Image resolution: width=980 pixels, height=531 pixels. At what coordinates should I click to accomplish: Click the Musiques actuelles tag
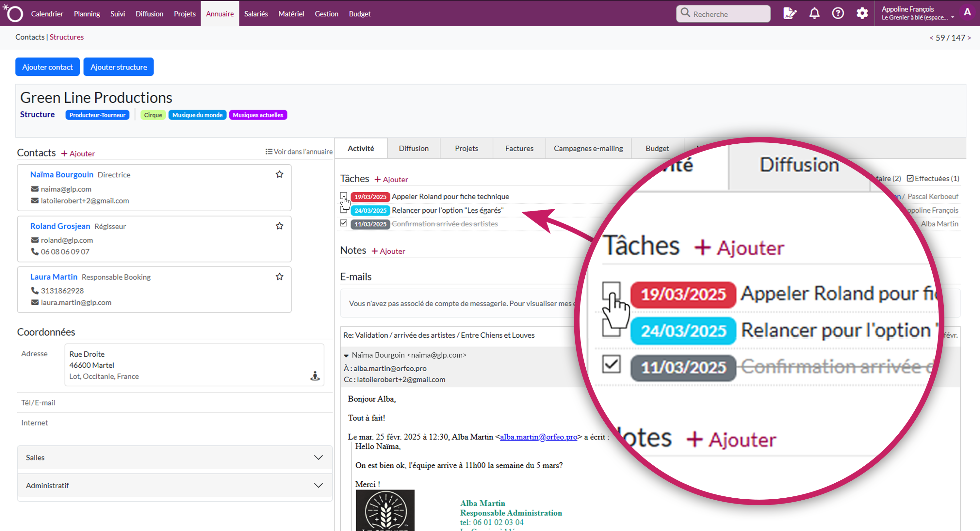258,115
